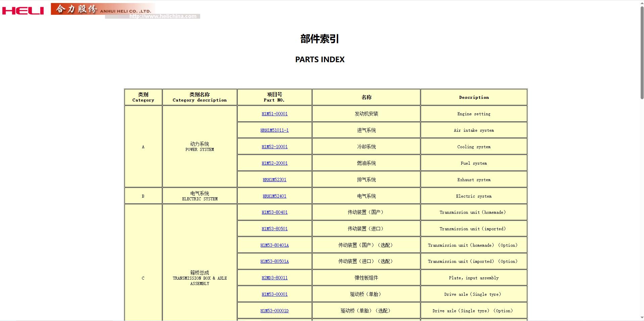Click the Cooling system description
The width and height of the screenshot is (644, 321).
[474, 147]
